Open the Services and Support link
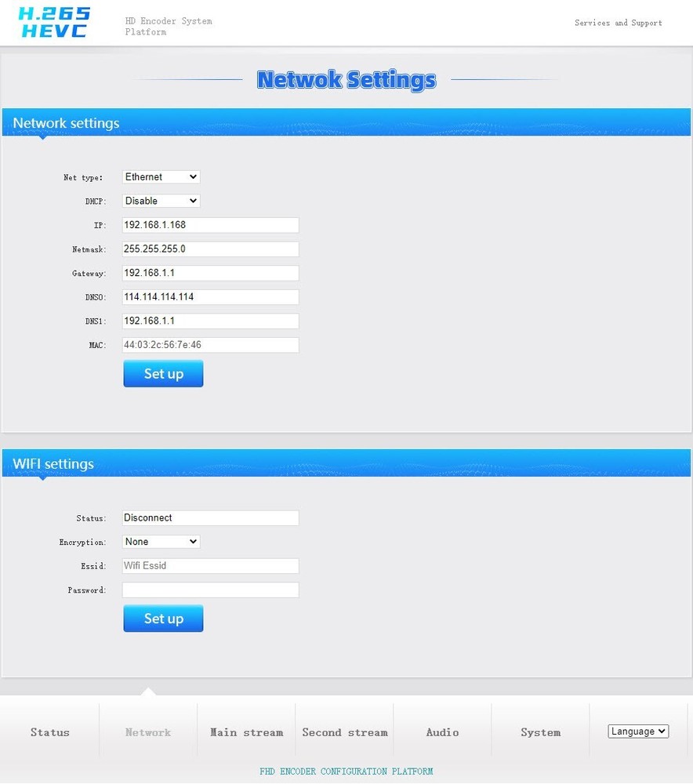Viewport: 693px width, 784px height. point(618,23)
